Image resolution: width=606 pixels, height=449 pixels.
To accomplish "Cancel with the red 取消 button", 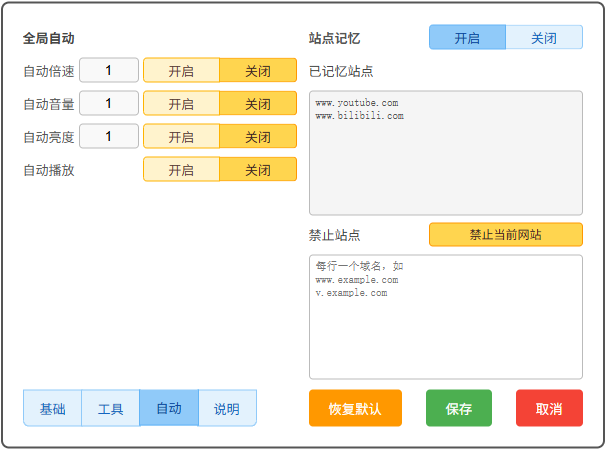I will (x=549, y=408).
